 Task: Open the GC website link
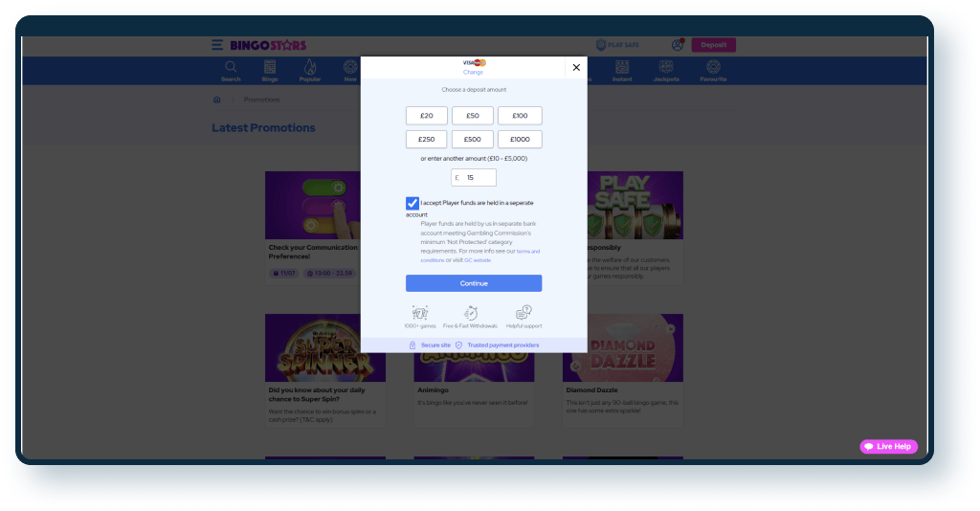[478, 260]
